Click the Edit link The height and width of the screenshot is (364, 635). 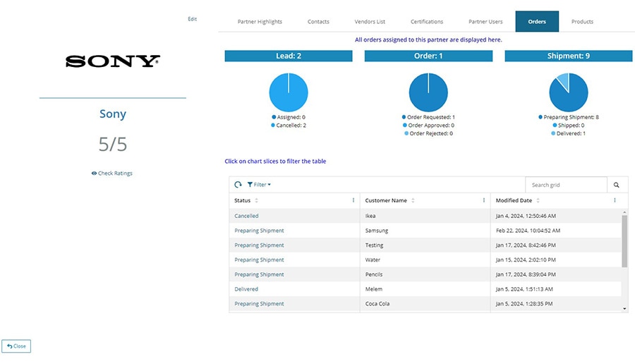pos(193,19)
